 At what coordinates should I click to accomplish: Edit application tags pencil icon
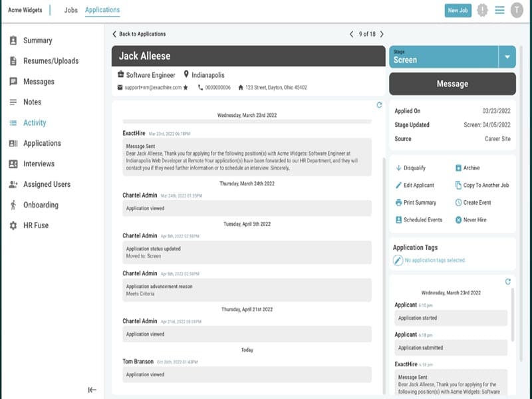coord(398,261)
